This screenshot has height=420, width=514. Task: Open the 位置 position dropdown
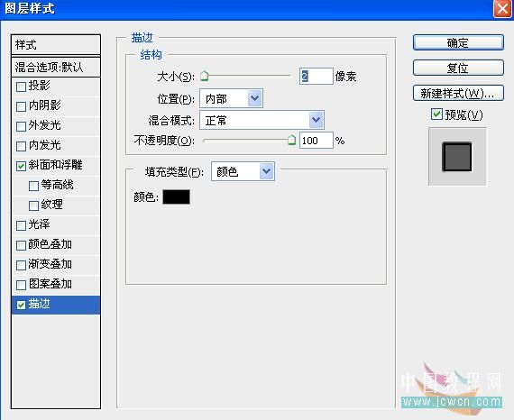coord(231,98)
